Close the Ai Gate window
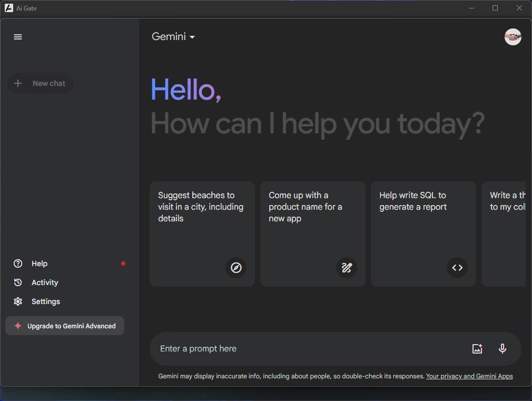The image size is (532, 401). click(x=519, y=8)
